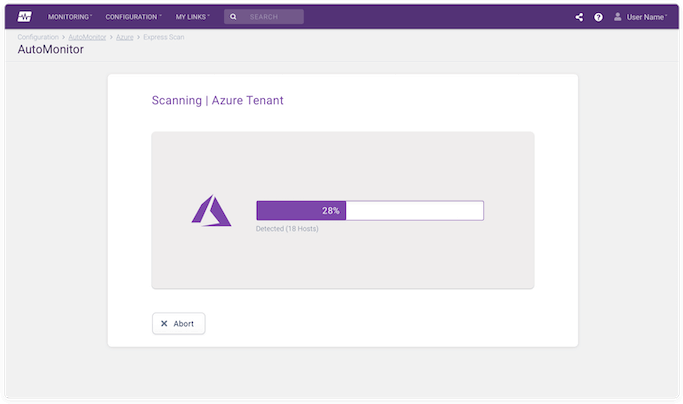Select the Express Scan breadcrumb text
Image resolution: width=683 pixels, height=404 pixels.
pyautogui.click(x=164, y=37)
